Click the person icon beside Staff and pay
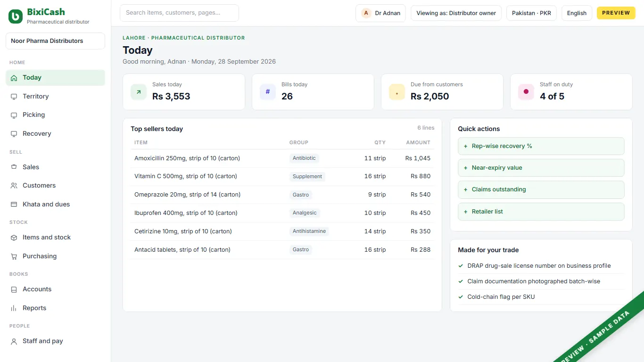The width and height of the screenshot is (644, 362). point(14,341)
